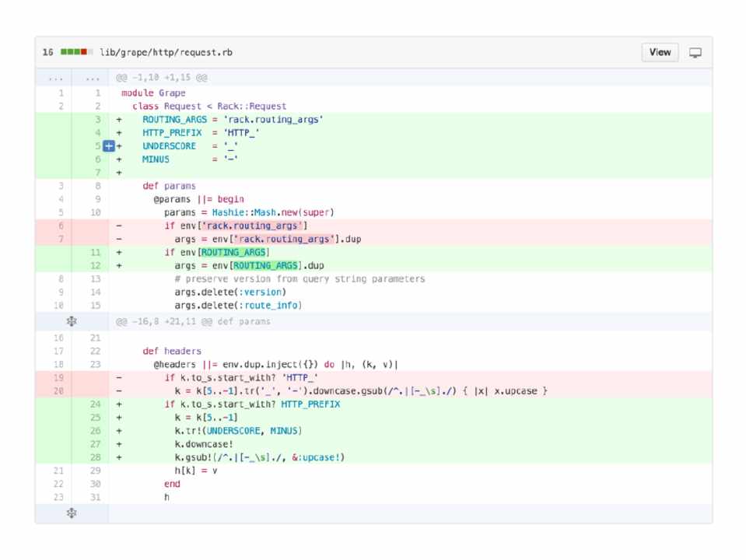Click the View file button
The image size is (746, 560).
click(x=660, y=52)
